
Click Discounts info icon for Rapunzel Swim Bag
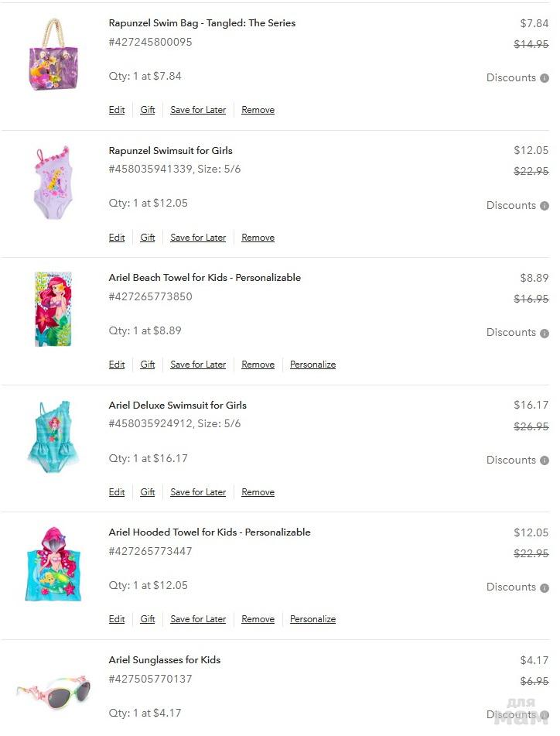pos(545,78)
